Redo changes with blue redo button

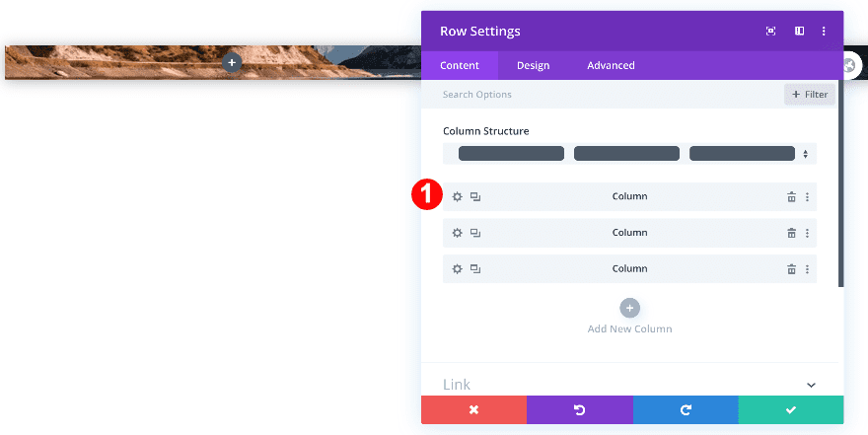click(x=685, y=409)
